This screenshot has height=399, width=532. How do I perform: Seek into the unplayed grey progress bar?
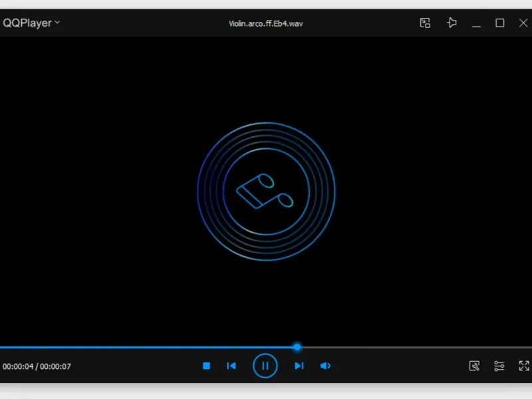click(x=417, y=347)
